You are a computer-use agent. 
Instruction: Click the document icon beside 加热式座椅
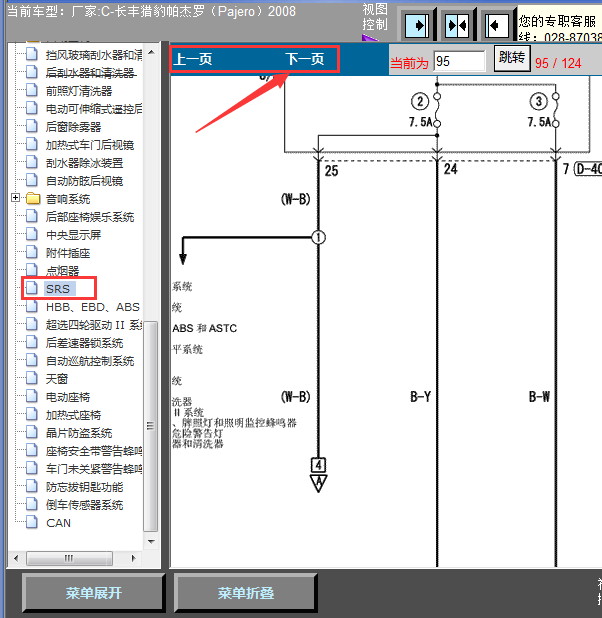point(32,414)
